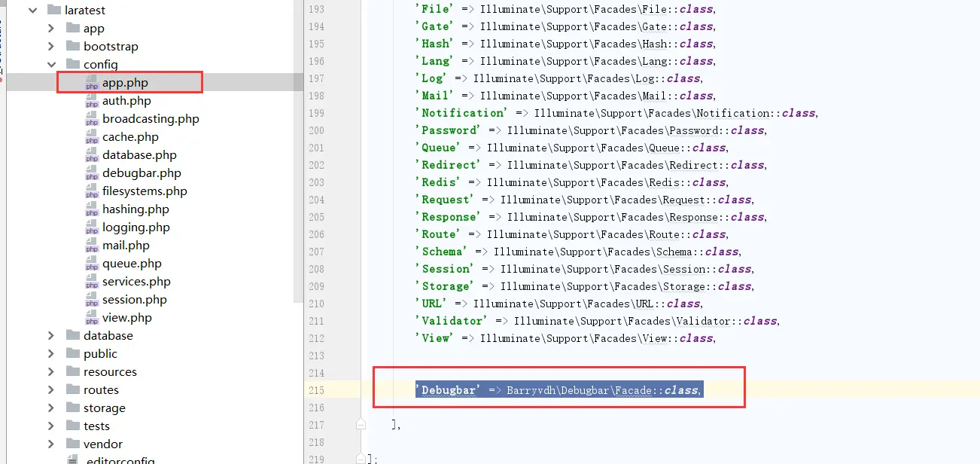Image resolution: width=980 pixels, height=464 pixels.
Task: Collapse the laratest project folder
Action: coord(32,10)
